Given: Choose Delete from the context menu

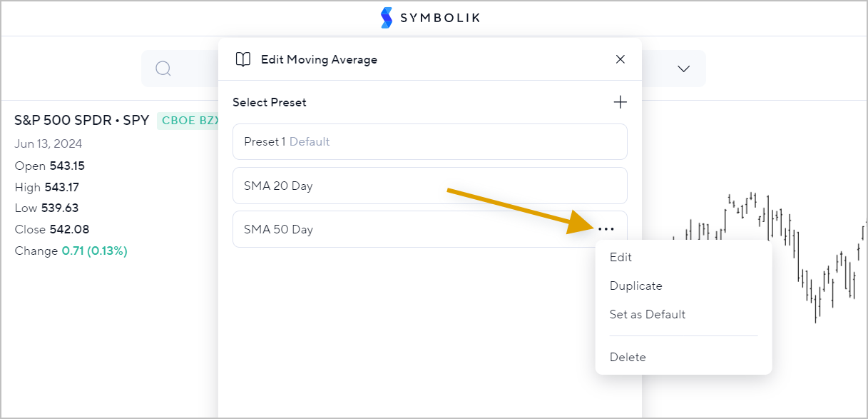Looking at the screenshot, I should [x=628, y=357].
